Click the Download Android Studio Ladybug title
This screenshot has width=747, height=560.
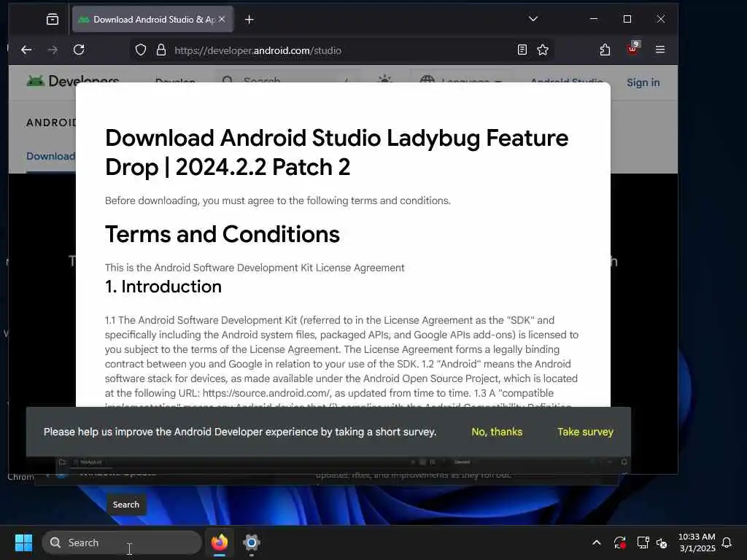pos(336,152)
